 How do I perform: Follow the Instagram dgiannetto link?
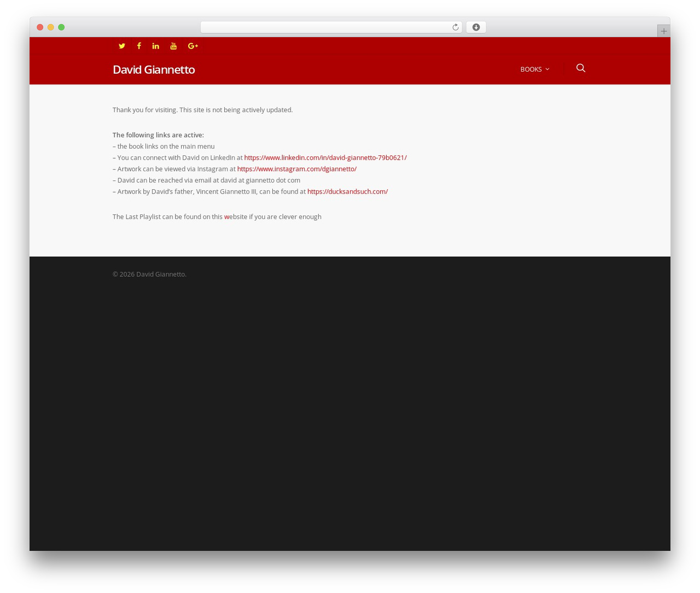296,169
